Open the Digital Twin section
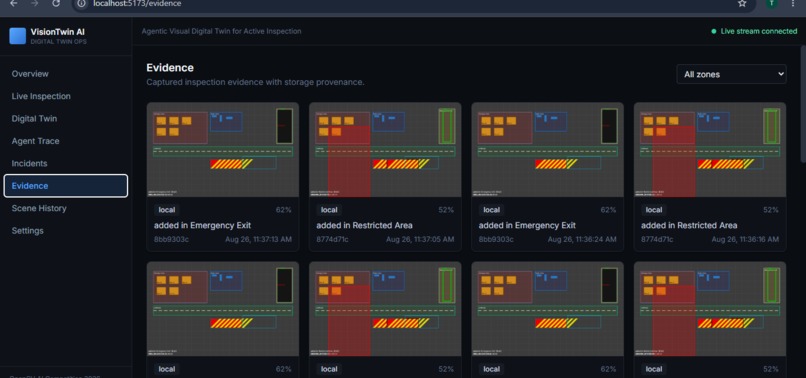This screenshot has width=806, height=378. tap(66, 119)
